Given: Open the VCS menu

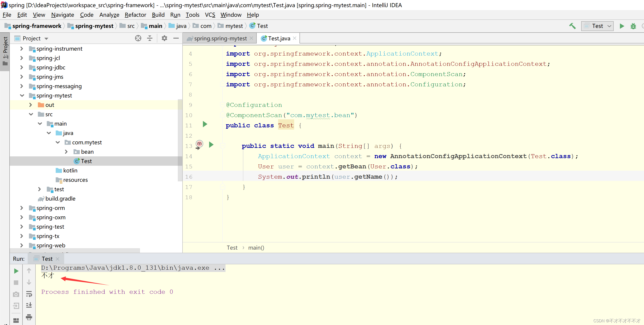Looking at the screenshot, I should point(210,15).
